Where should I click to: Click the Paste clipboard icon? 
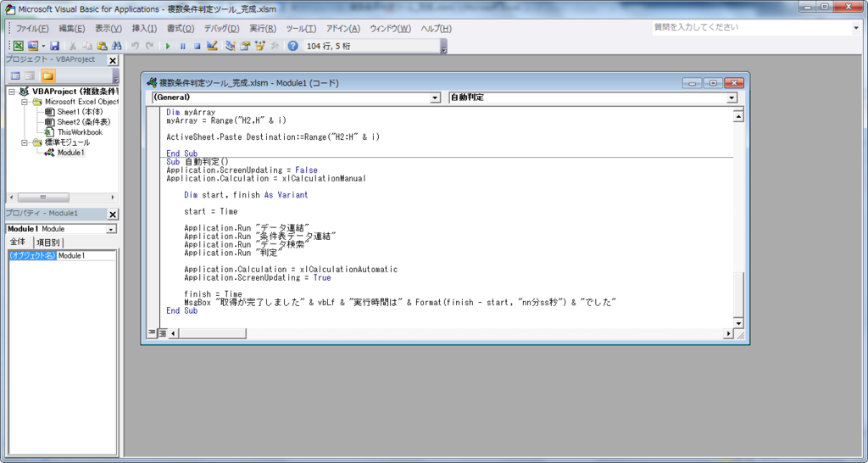[102, 46]
